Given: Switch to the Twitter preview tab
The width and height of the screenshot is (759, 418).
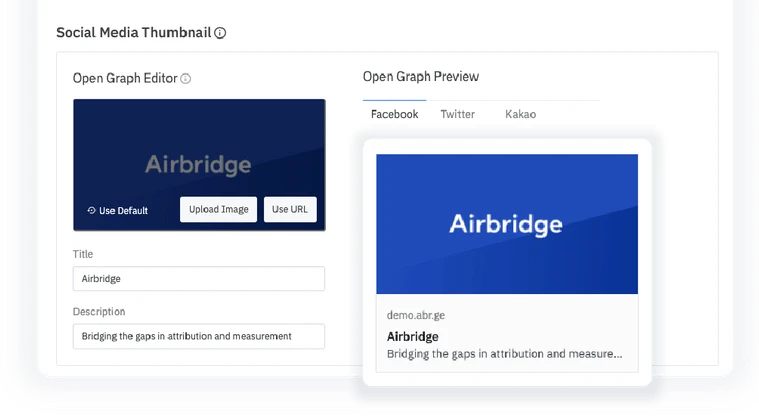Looking at the screenshot, I should point(457,114).
